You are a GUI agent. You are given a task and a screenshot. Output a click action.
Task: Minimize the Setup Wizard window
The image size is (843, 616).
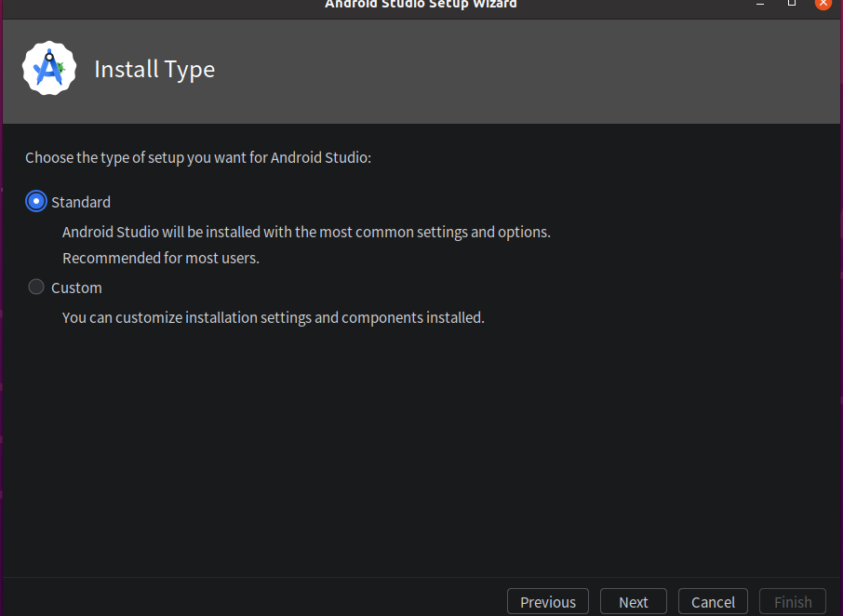[x=760, y=4]
